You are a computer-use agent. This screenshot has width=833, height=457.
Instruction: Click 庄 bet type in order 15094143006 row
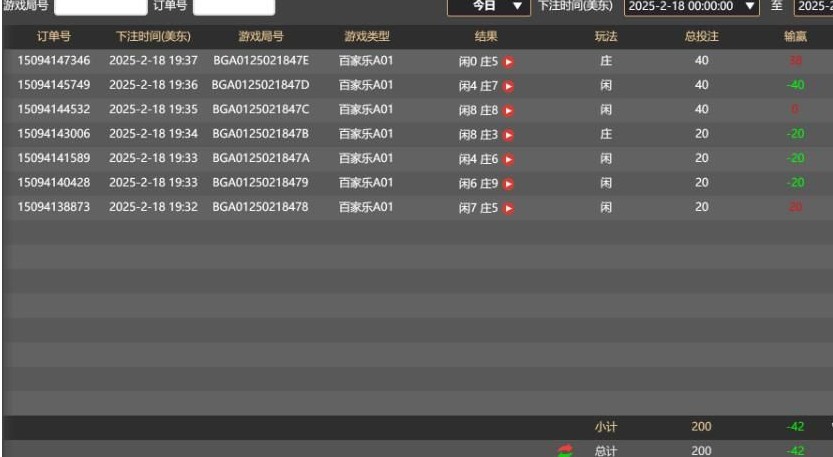(606, 134)
